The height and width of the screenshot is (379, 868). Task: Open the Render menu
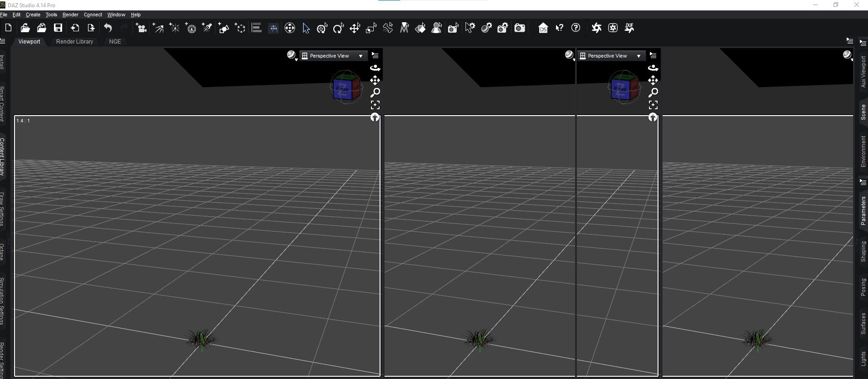click(x=70, y=15)
